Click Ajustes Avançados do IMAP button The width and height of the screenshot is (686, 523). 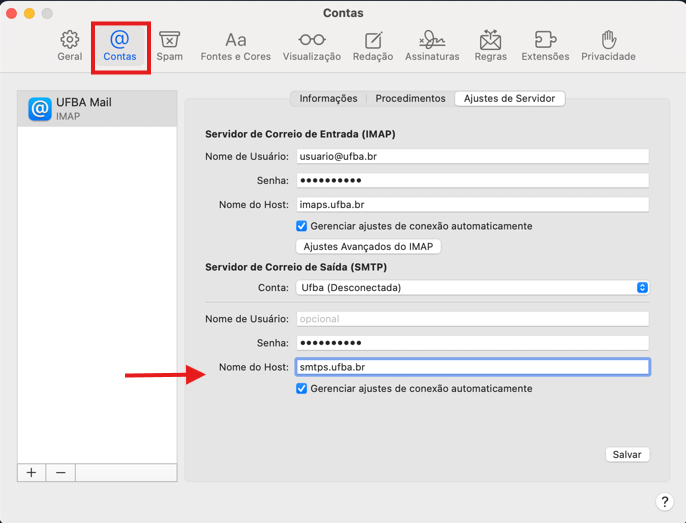pyautogui.click(x=369, y=246)
